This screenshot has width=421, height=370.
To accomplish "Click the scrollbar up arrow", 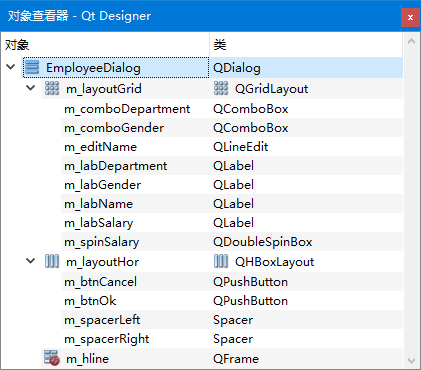I will [x=411, y=41].
